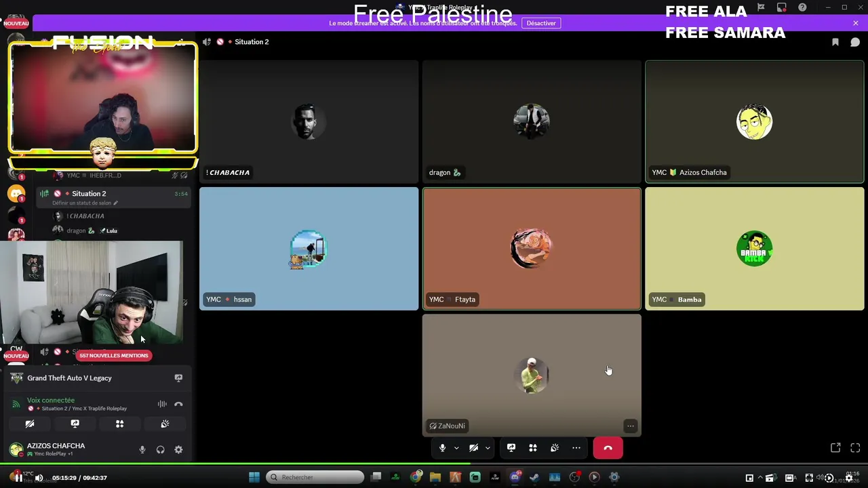Click the Désactiver streamer mode button

[541, 23]
